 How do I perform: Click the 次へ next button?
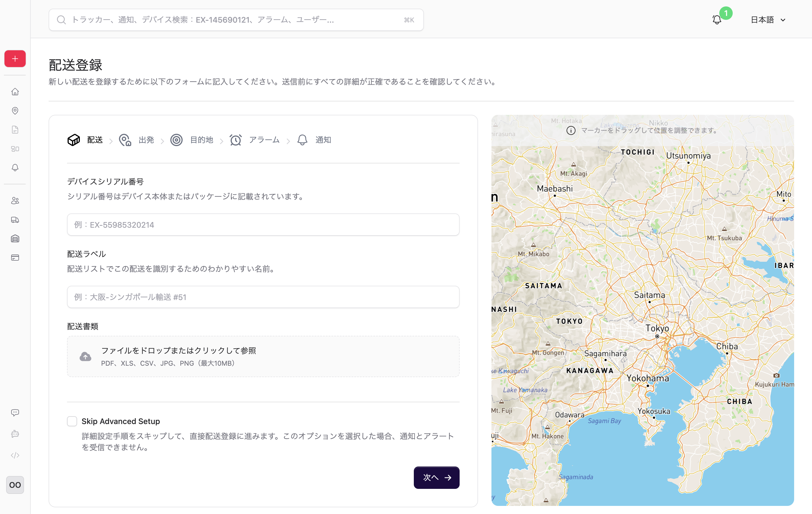[436, 478]
